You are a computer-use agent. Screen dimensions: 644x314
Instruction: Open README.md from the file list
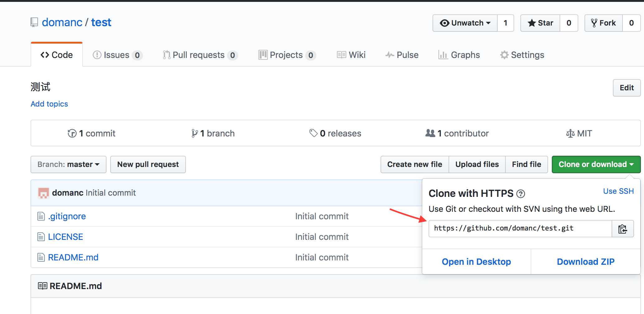pos(73,257)
